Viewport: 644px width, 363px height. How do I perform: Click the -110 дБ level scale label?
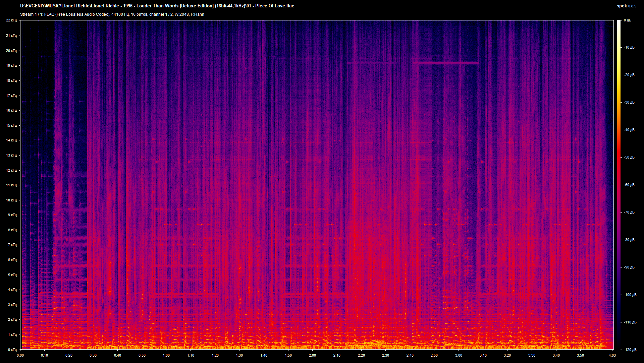(x=630, y=322)
